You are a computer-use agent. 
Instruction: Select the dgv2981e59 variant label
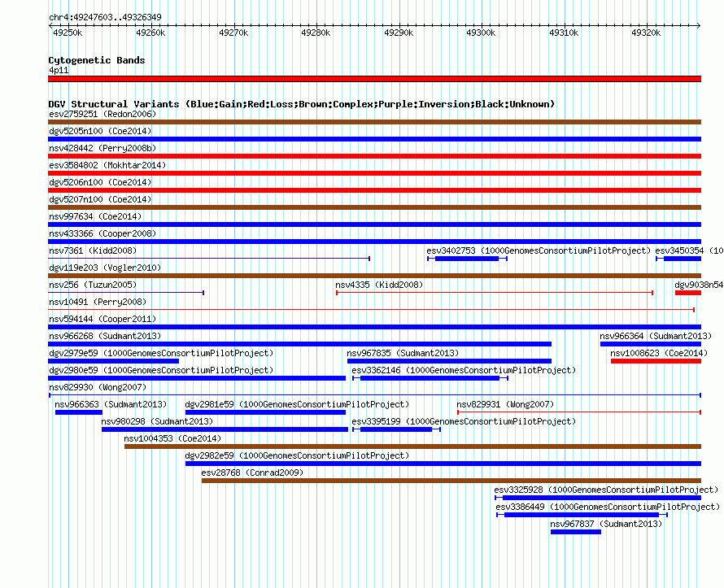pos(297,404)
